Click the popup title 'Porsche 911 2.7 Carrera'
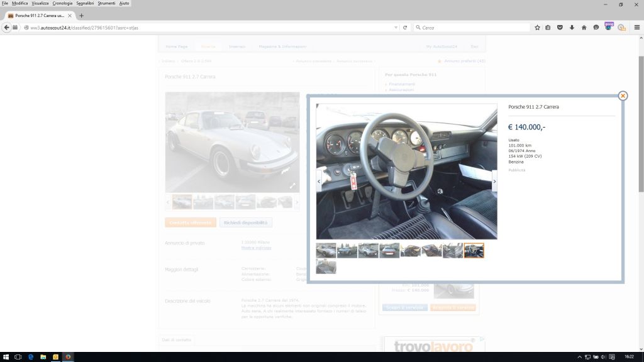Screen dimensions: 644x362 (533, 107)
